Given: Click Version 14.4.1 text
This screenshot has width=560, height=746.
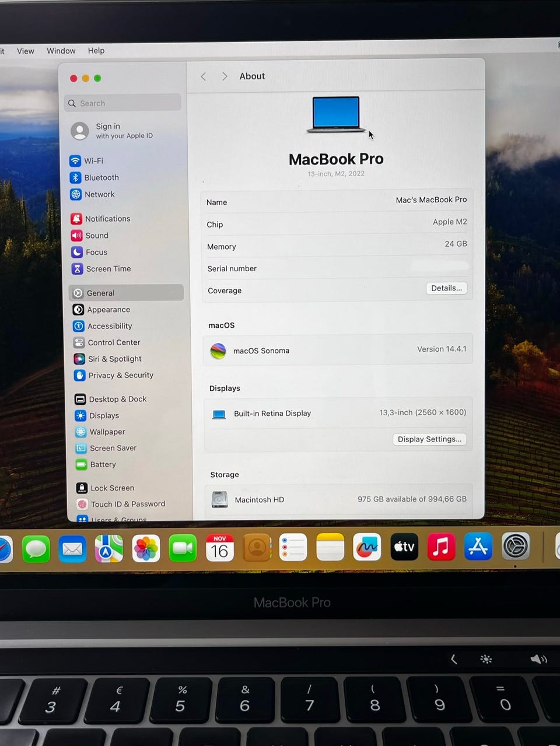Looking at the screenshot, I should 442,349.
